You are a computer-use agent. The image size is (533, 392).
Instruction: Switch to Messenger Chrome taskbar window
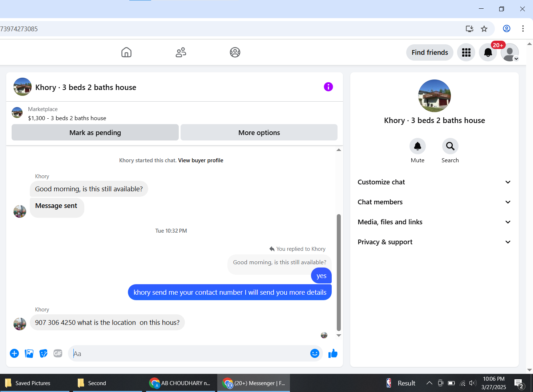tap(254, 383)
